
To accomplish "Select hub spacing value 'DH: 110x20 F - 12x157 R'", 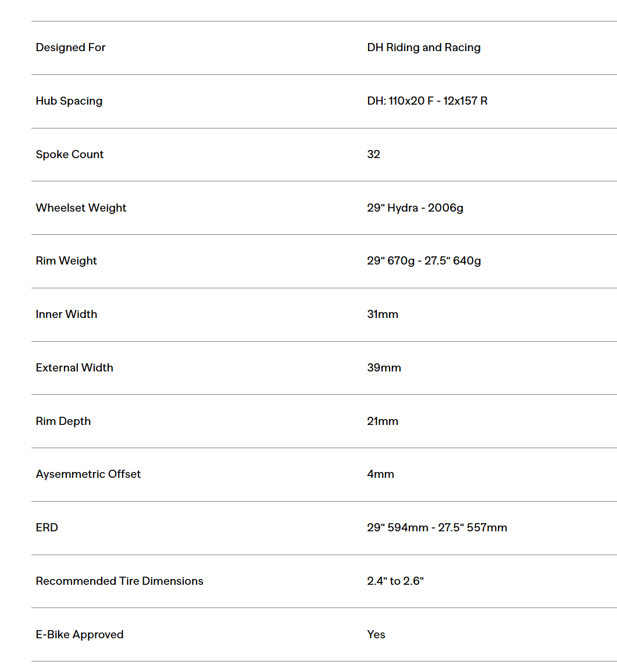I will [427, 101].
